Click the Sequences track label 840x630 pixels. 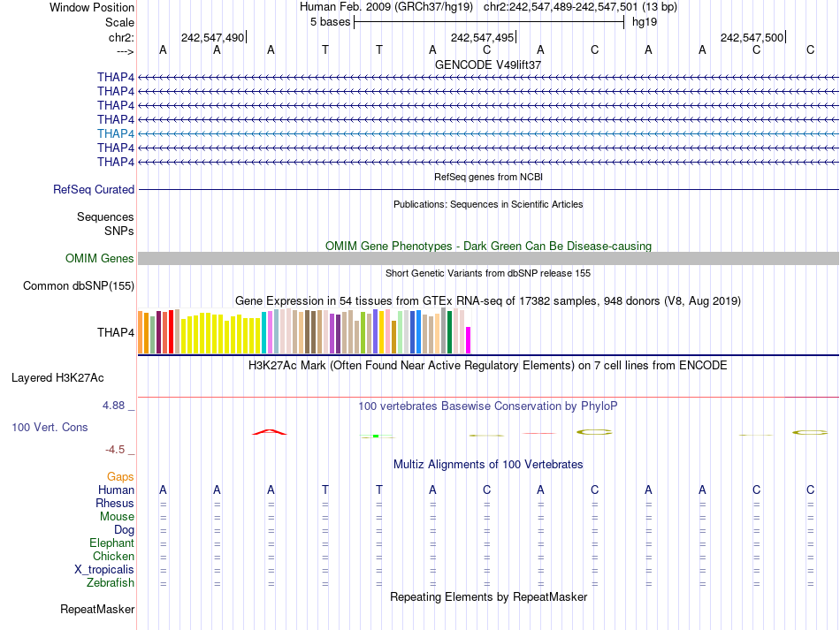pos(105,216)
